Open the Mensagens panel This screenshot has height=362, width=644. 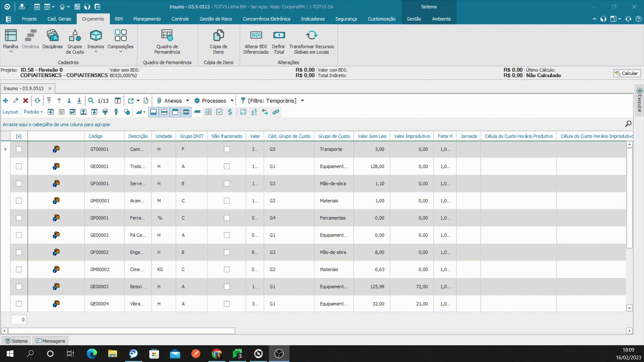tap(50, 341)
